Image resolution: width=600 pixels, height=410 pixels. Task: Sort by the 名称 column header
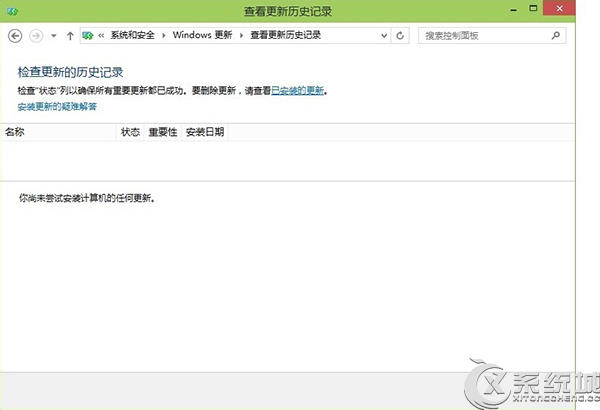click(58, 132)
